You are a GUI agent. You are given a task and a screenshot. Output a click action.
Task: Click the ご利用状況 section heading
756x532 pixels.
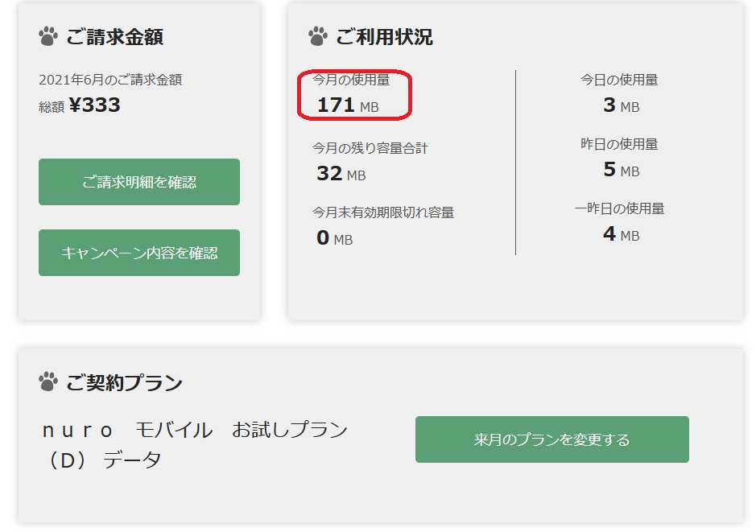[384, 37]
